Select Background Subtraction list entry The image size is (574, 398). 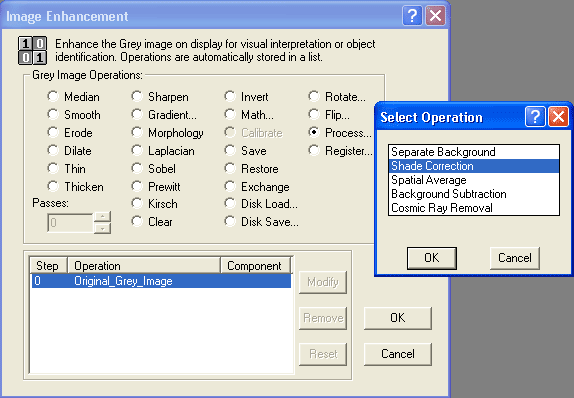pyautogui.click(x=474, y=194)
